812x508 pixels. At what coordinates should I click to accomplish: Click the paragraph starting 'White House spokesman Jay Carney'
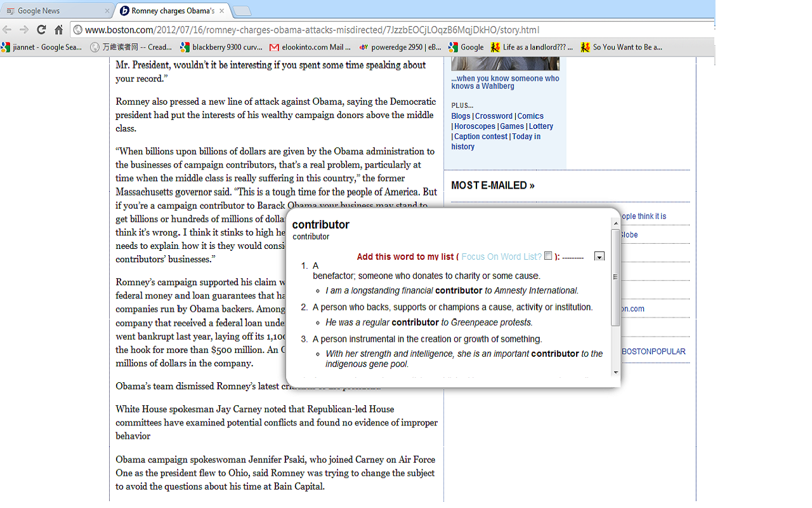277,422
